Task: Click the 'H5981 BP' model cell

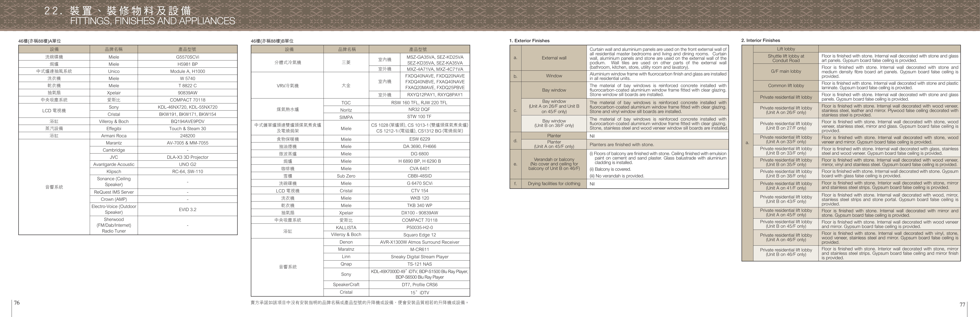Action: 187,64
